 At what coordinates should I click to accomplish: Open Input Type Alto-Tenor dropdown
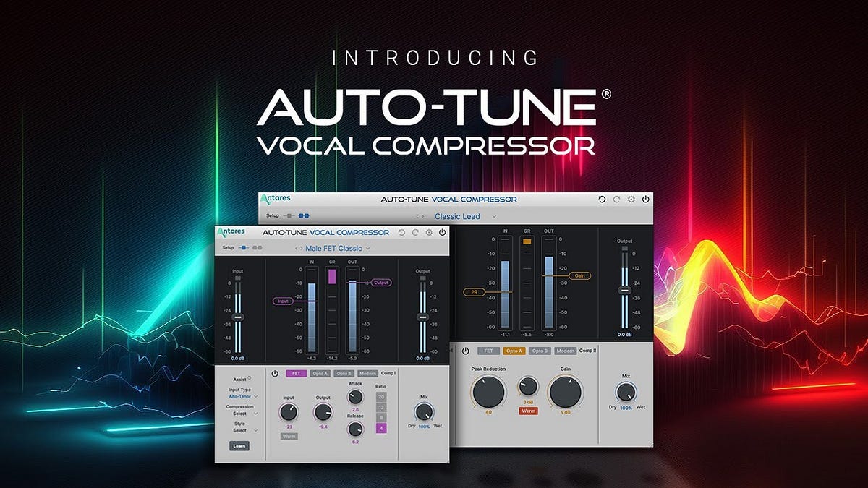click(243, 396)
